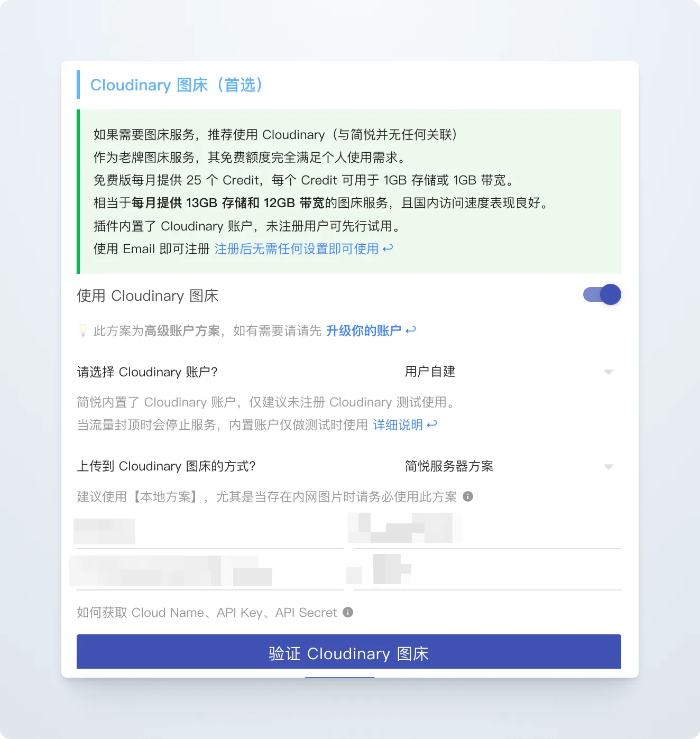
Task: Click info icon beside 本地方案 suggestion
Action: [x=468, y=496]
